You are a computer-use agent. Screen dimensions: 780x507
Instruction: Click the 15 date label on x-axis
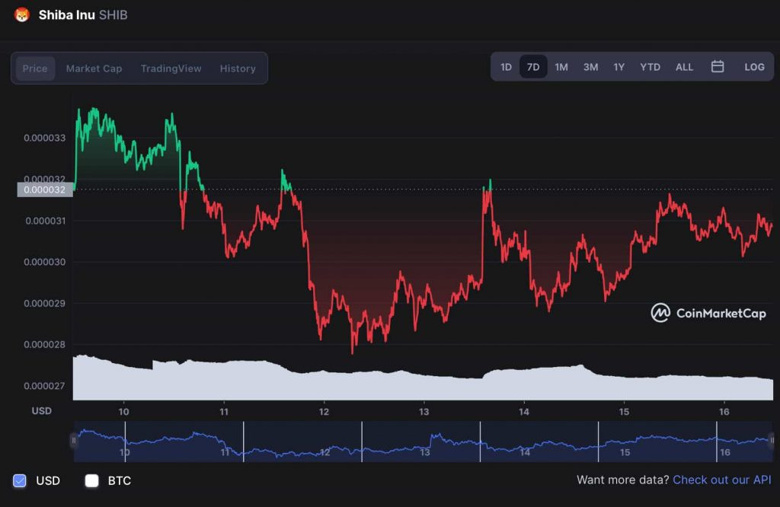coord(624,411)
